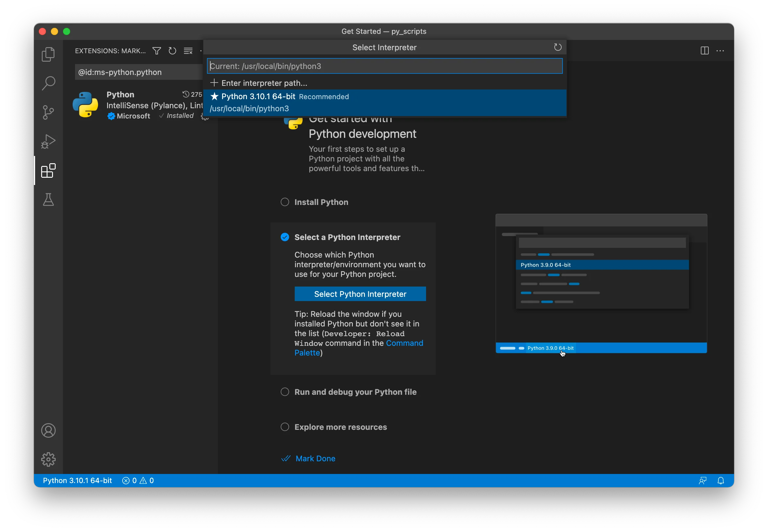Select the Source Control icon
Screen dimensions: 768x532
pos(48,112)
